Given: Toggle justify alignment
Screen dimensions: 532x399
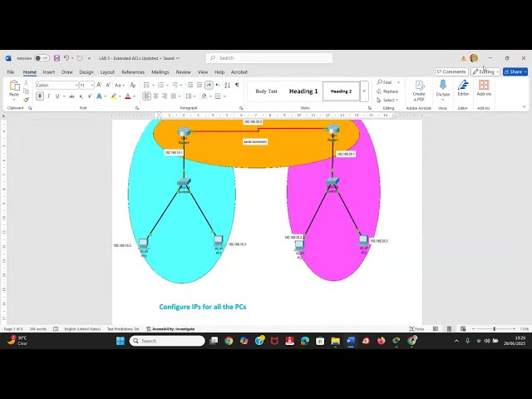Looking at the screenshot, I should (174, 96).
